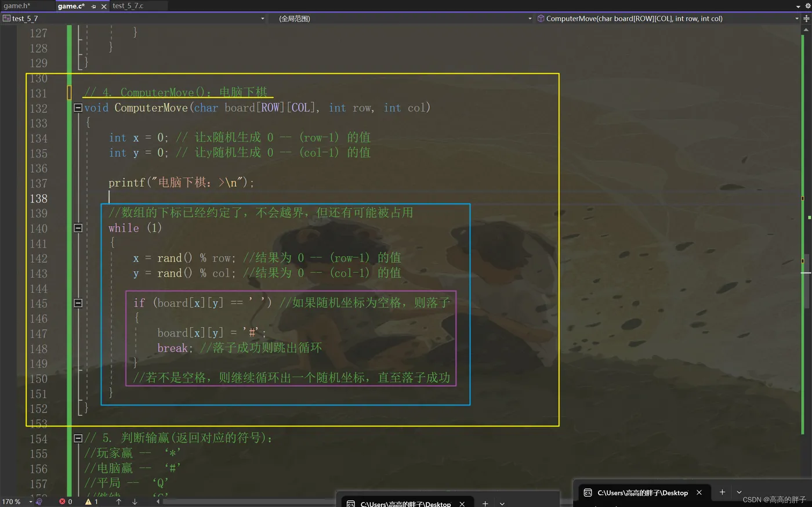Image resolution: width=812 pixels, height=507 pixels.
Task: Close the lower terminal's Desktop tab
Action: (462, 504)
